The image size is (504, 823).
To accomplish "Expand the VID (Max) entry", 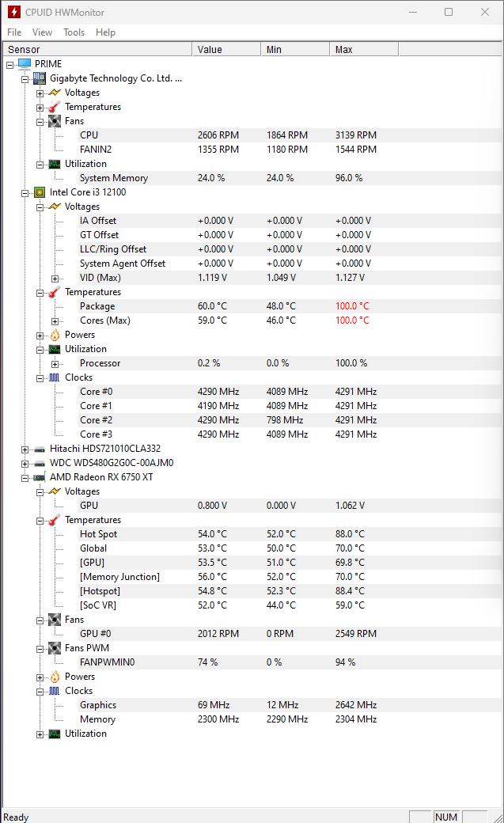I will tap(55, 279).
